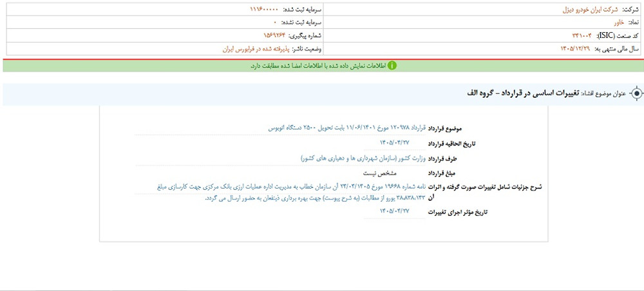644x291 pixels.
Task: Select company name 'شرکت ایران خودرو دیزل'
Action: [590, 10]
